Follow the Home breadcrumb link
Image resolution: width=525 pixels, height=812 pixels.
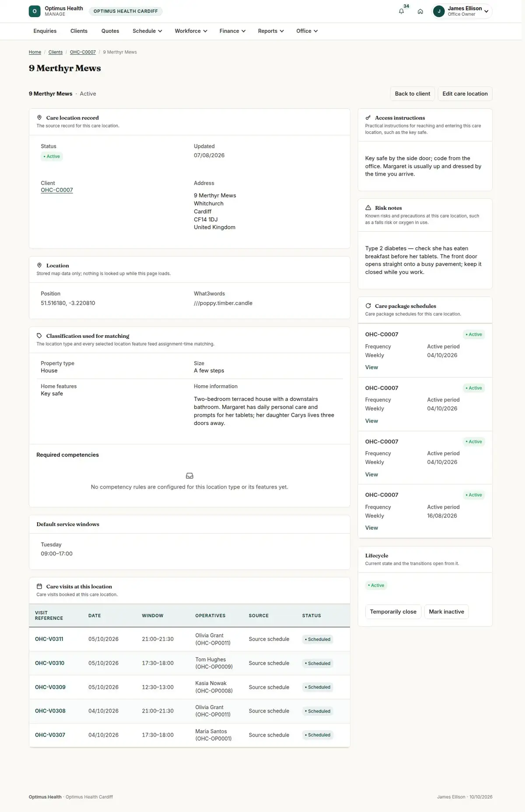pos(35,52)
